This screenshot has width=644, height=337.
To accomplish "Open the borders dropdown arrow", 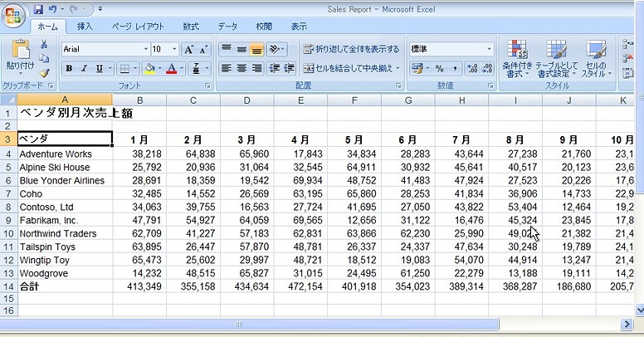I will 135,69.
